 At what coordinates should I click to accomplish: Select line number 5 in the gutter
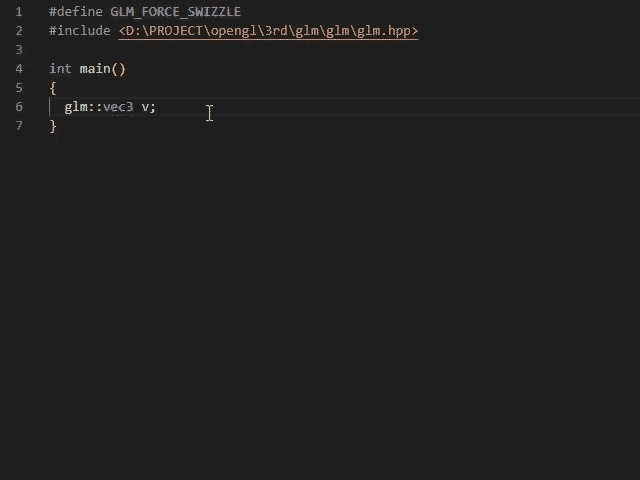[x=19, y=88]
